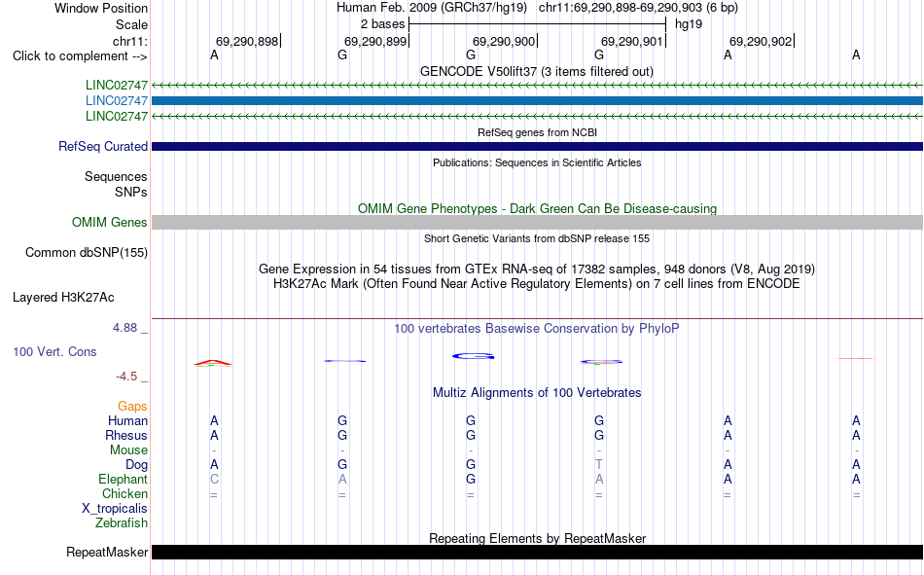Select the blue LINC02747 track label
The image size is (924, 575).
coord(116,101)
